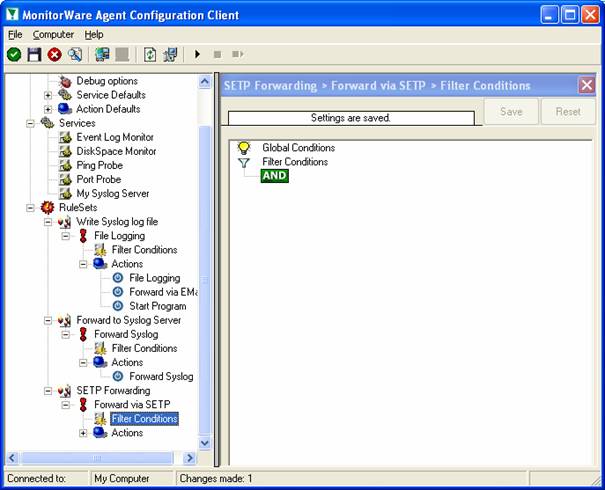The height and width of the screenshot is (490, 605).
Task: Click the Filter Conditions funnel icon
Action: click(244, 162)
